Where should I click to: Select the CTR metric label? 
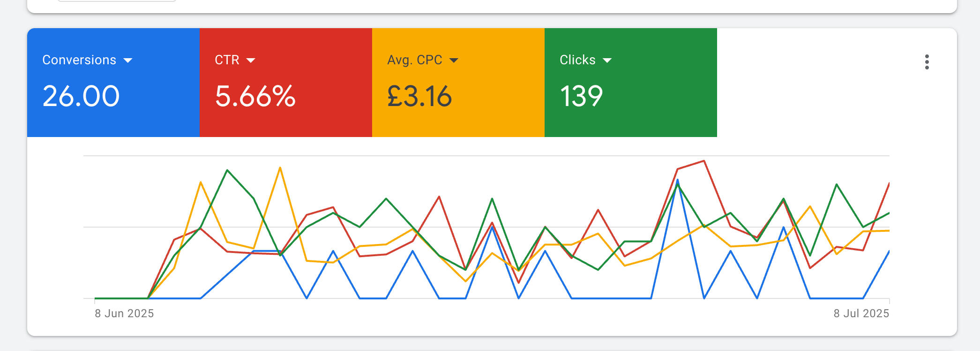227,60
